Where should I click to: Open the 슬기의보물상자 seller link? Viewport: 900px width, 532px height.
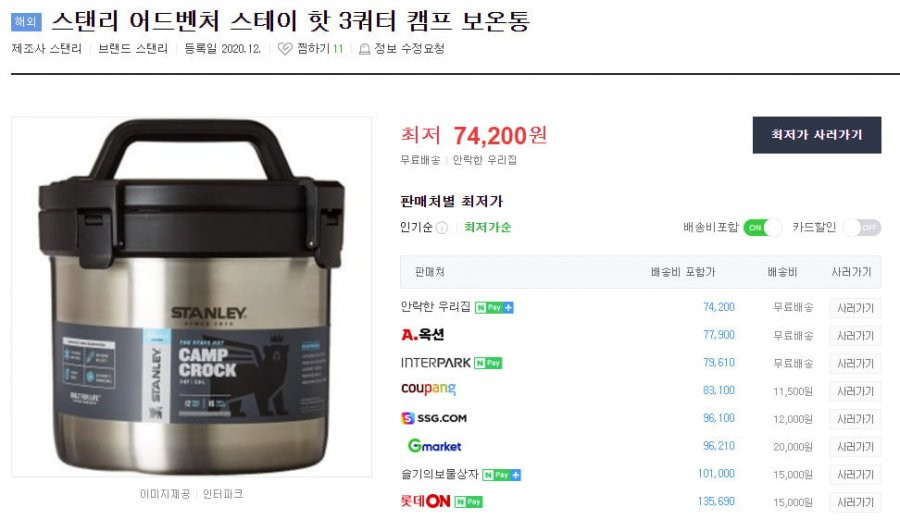439,474
